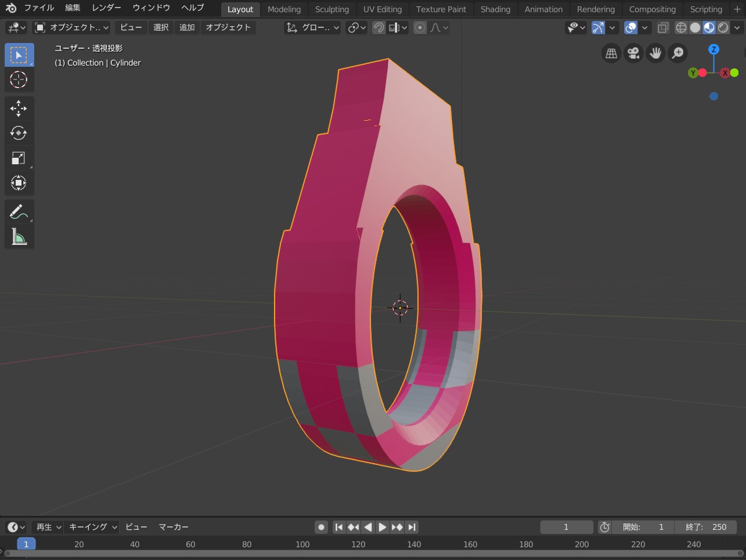Open the キーイング keying dropdown

point(93,527)
